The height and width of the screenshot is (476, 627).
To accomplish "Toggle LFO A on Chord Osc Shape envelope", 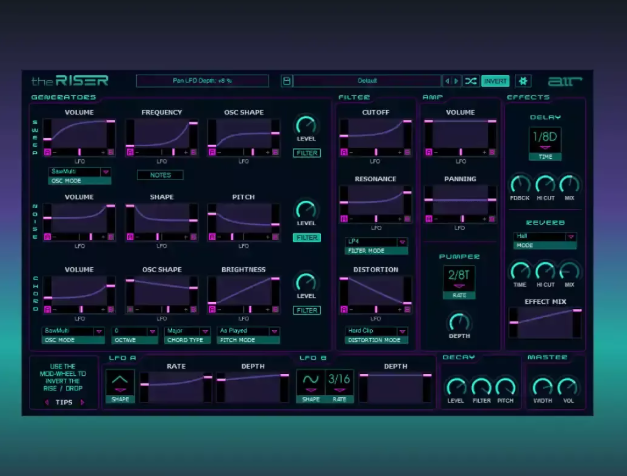I will tap(130, 310).
